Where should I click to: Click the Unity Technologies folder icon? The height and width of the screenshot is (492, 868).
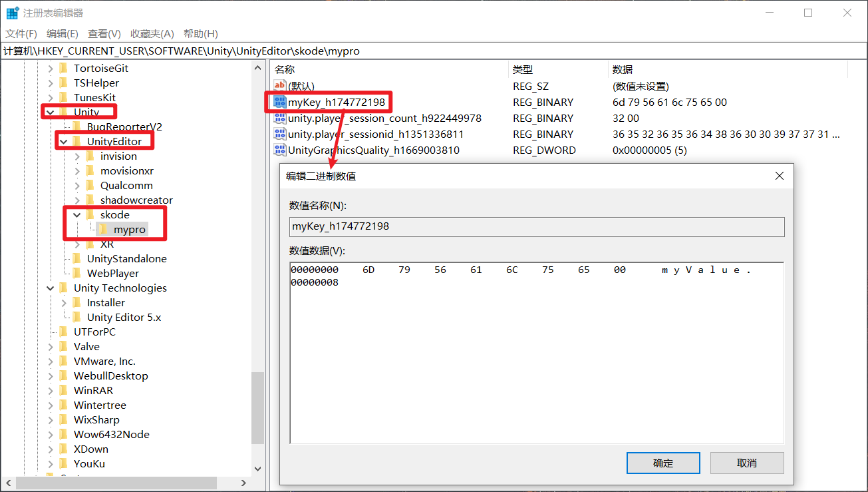(x=64, y=288)
